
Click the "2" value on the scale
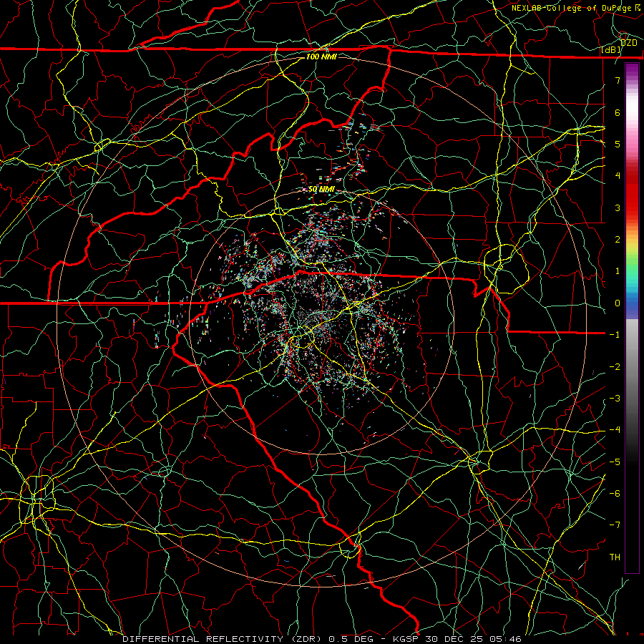pos(618,240)
